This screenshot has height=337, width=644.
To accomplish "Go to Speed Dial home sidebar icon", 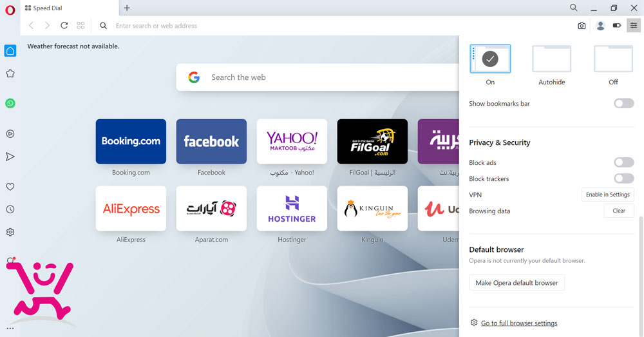I will (10, 50).
